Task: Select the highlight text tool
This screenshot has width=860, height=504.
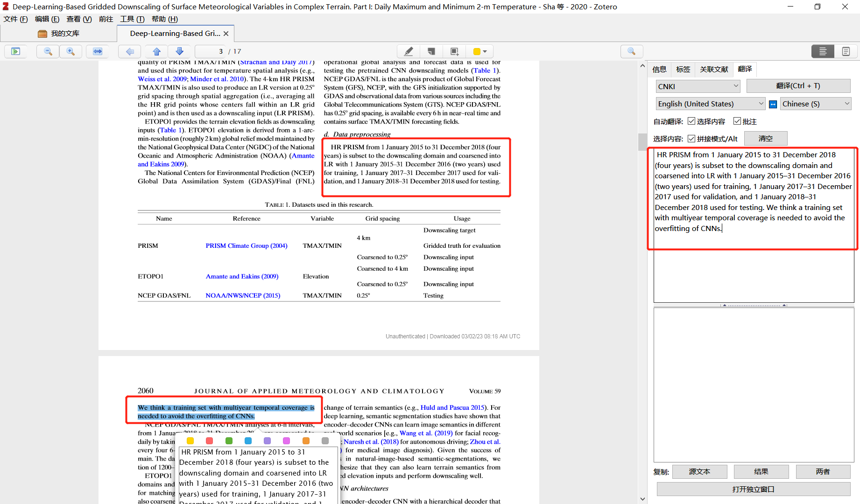Action: pyautogui.click(x=409, y=51)
